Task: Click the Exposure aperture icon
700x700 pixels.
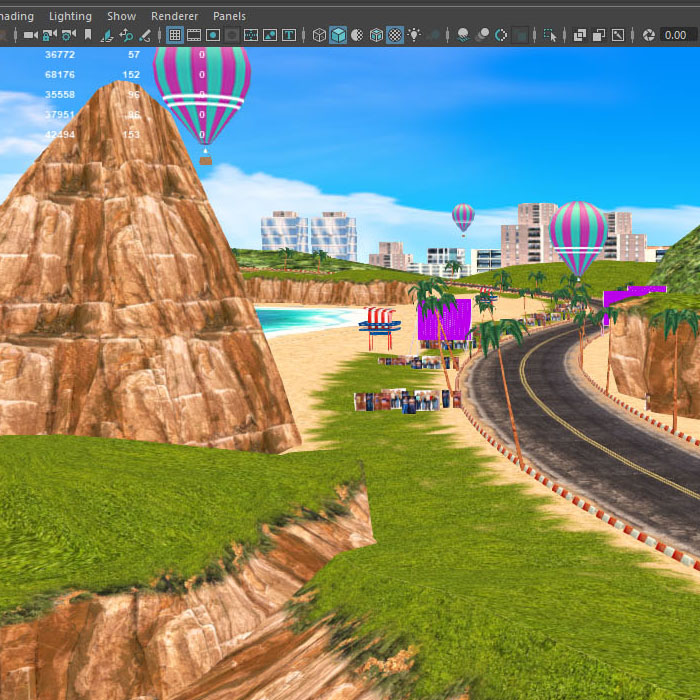Action: [x=649, y=35]
